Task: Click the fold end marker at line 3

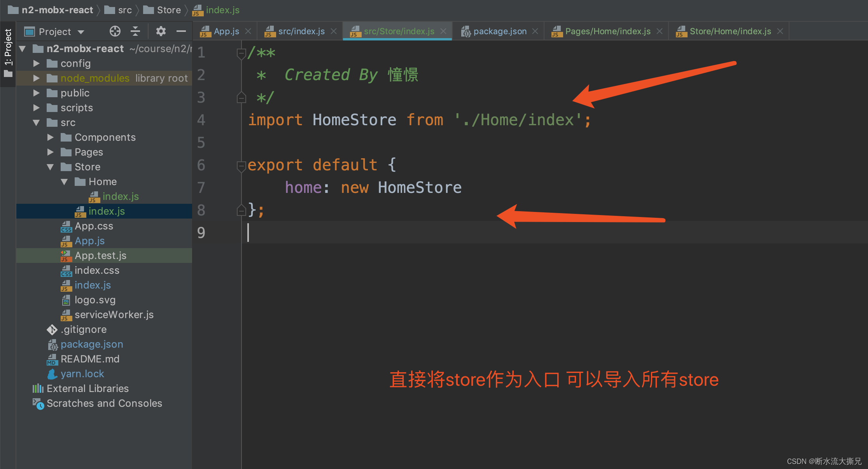Action: [x=241, y=98]
